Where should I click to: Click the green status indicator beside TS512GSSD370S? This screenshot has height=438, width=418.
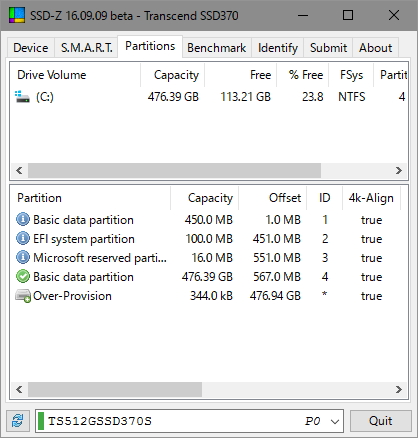pyautogui.click(x=41, y=421)
